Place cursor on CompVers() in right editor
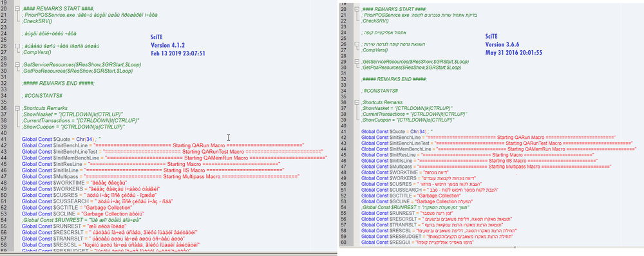 pos(374,50)
